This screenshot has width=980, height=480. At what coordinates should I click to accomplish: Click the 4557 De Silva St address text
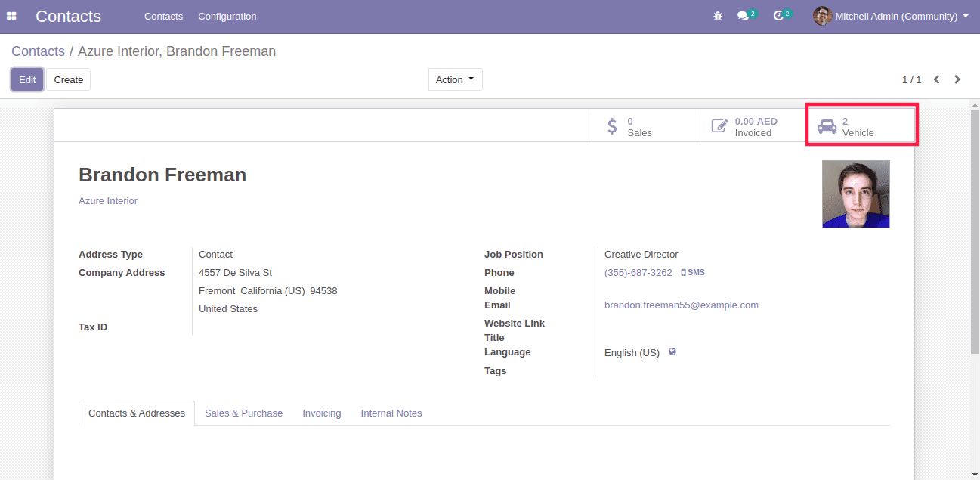point(236,273)
